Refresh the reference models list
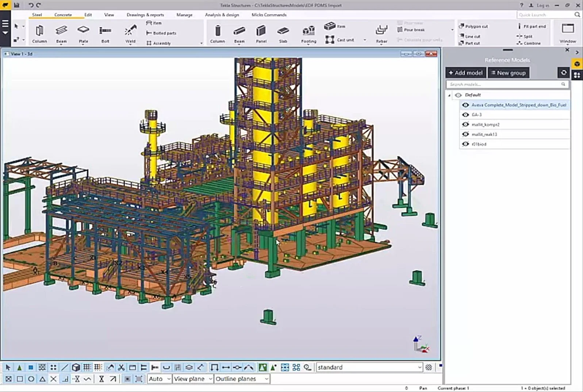Viewport: 583px width, 392px height. (564, 73)
